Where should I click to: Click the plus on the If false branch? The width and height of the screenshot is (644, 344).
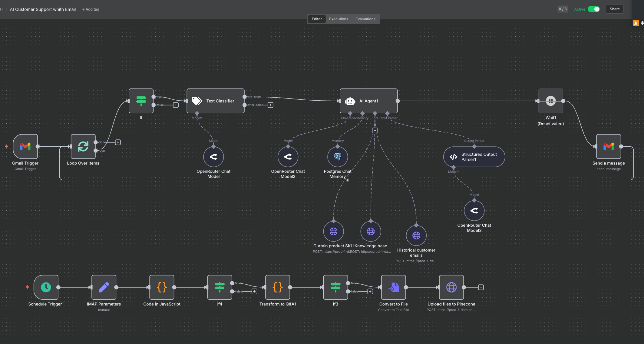click(x=176, y=105)
